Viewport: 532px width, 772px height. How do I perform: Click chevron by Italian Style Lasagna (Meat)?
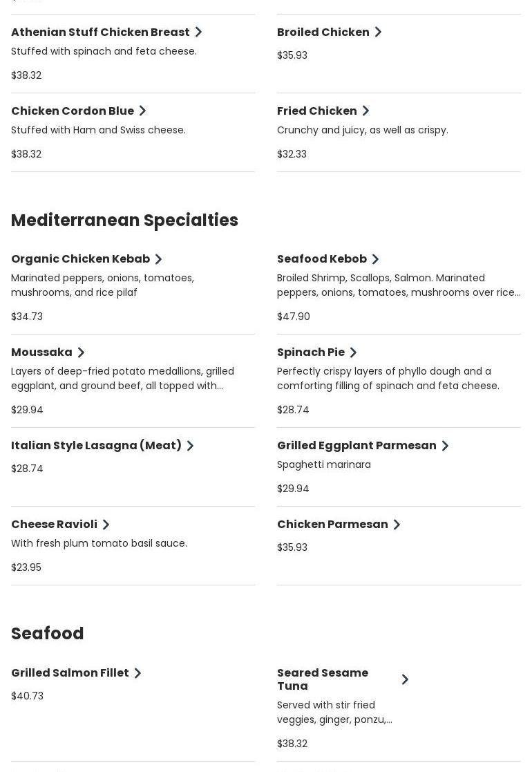[190, 446]
